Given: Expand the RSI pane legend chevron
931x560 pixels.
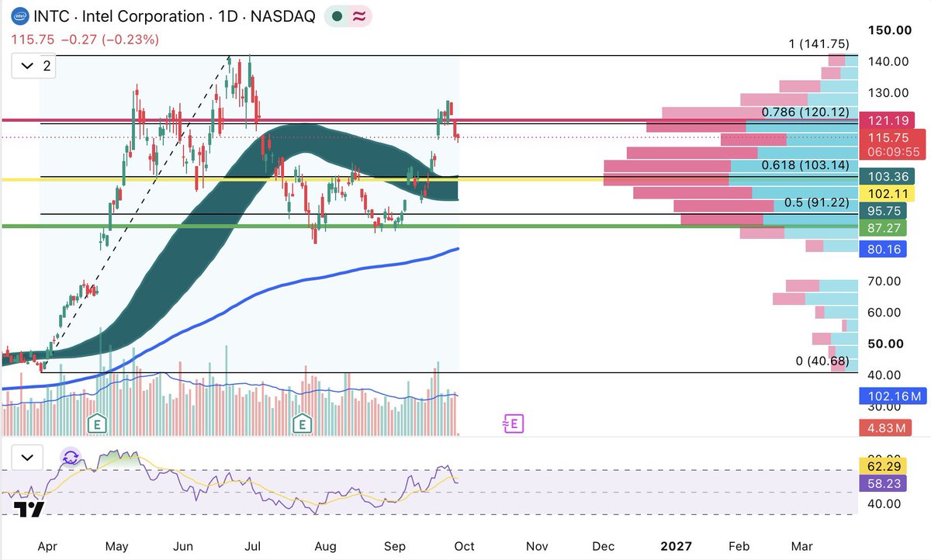Looking at the screenshot, I should [27, 458].
